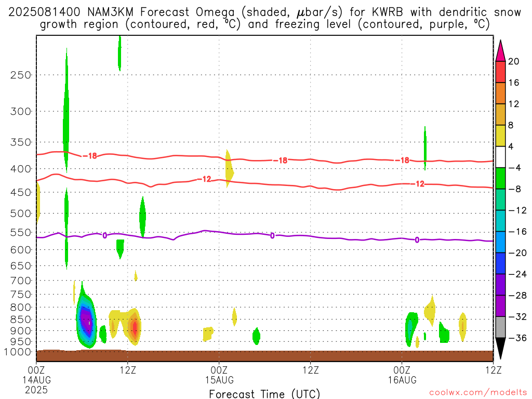Click the yellow 4-to-8 colorbar swatch
The height and width of the screenshot is (399, 532).
500,136
